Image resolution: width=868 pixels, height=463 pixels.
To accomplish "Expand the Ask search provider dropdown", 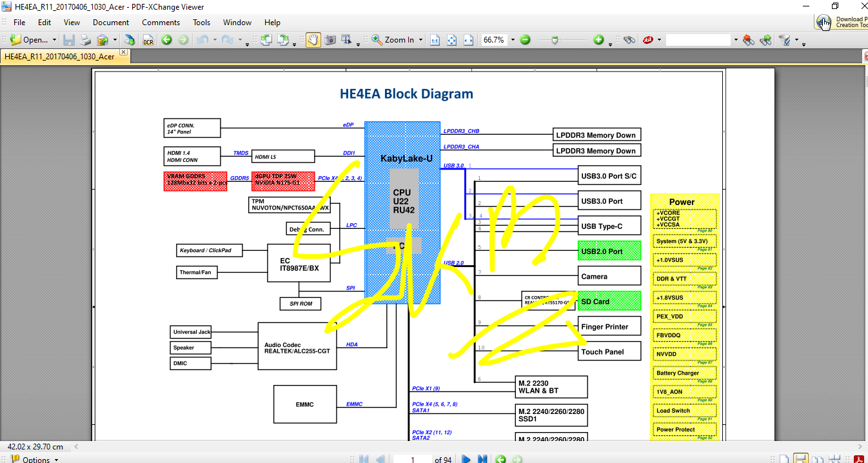I will pos(660,40).
